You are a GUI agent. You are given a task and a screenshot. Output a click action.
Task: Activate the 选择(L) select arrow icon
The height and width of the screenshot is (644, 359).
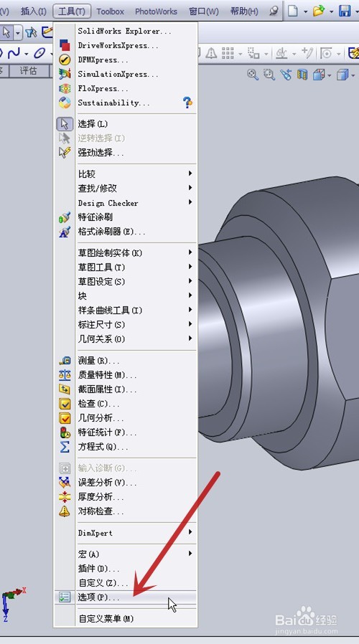point(65,123)
